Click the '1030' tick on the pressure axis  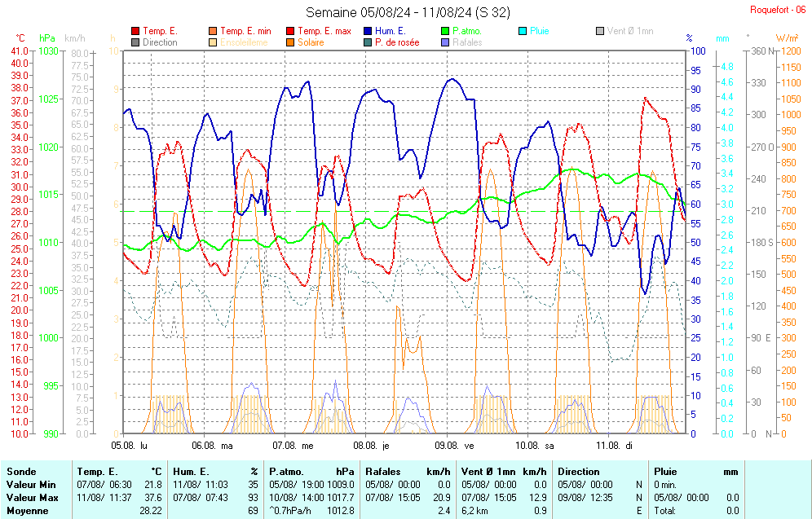point(50,51)
